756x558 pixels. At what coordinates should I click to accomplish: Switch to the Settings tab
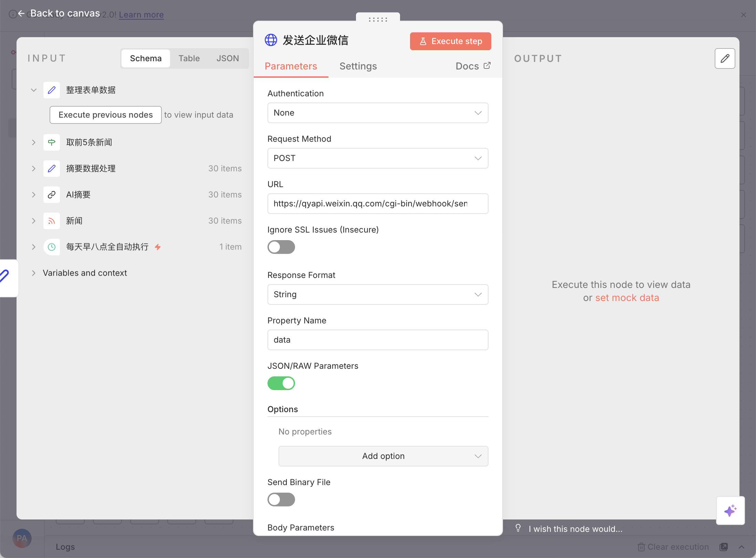(358, 66)
